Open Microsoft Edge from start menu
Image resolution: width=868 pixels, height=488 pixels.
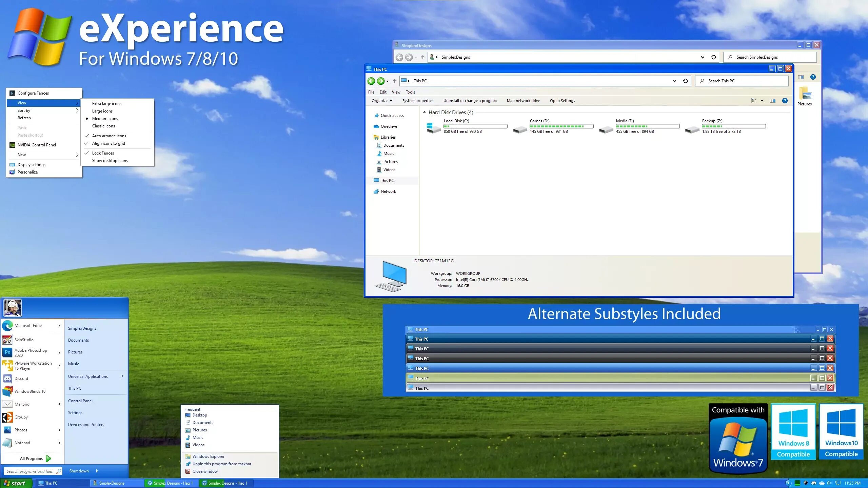28,326
